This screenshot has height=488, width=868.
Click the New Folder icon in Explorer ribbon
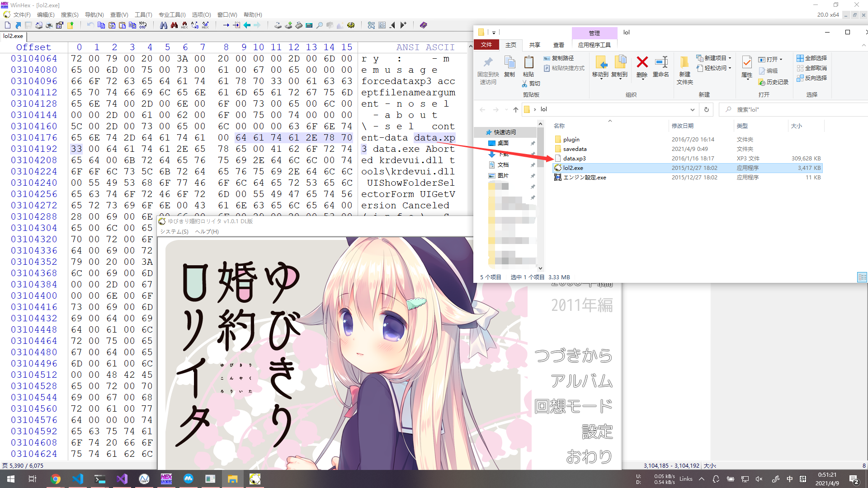tap(684, 62)
